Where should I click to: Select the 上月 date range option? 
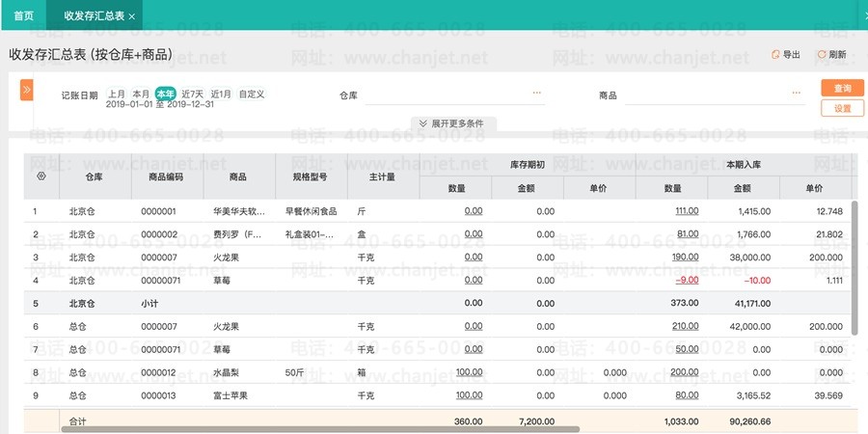coord(117,94)
